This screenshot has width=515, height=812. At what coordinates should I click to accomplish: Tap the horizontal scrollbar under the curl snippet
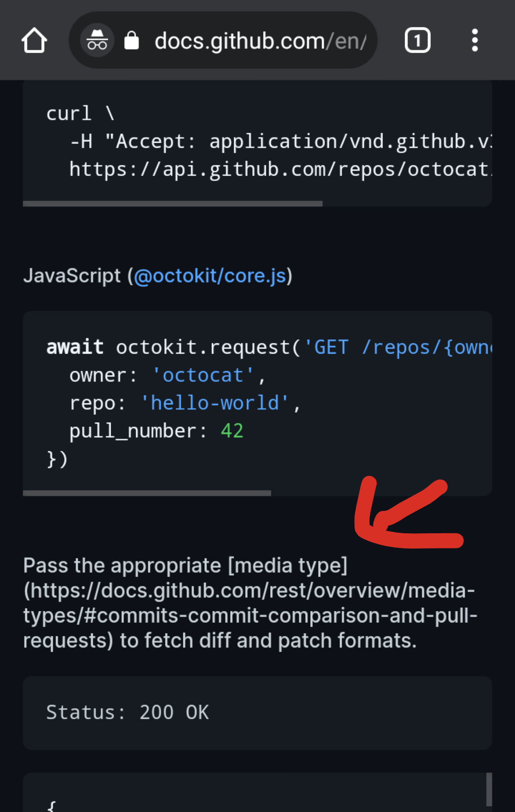[x=173, y=203]
